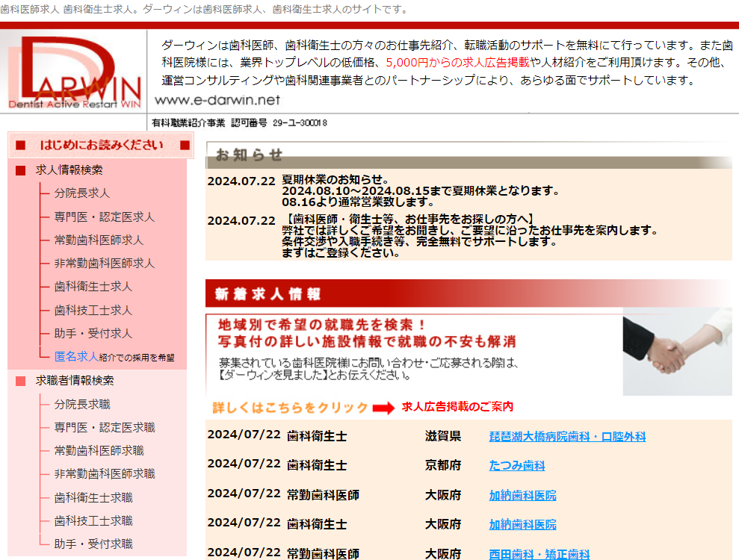Select 非常勤歯科医師求人 in the sidebar

tap(104, 263)
